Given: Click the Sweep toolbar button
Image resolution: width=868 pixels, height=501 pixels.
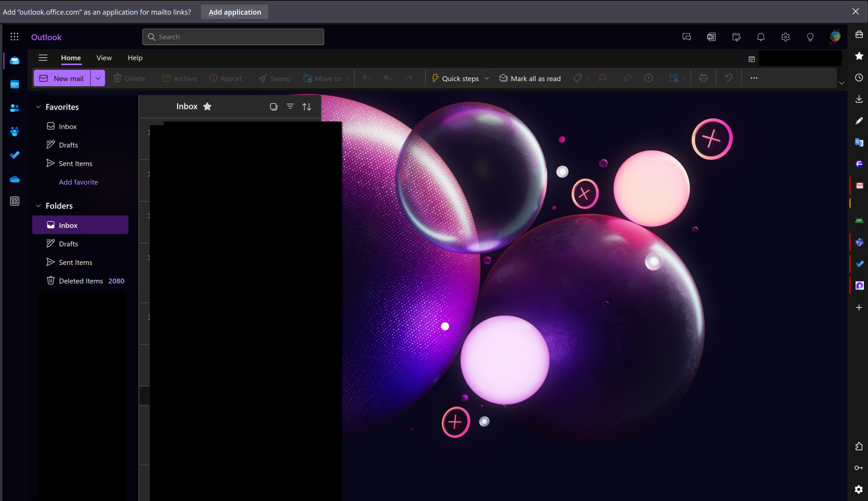Looking at the screenshot, I should [275, 79].
